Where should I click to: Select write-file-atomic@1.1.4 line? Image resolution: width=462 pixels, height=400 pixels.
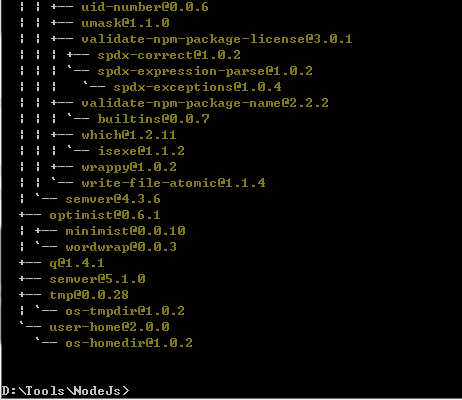173,183
